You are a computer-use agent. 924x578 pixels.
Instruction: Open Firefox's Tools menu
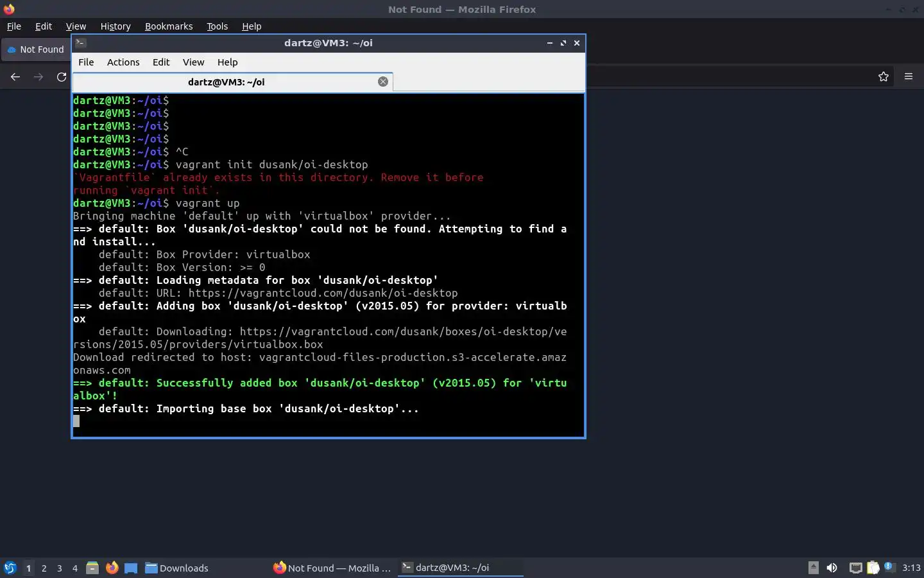click(x=217, y=26)
